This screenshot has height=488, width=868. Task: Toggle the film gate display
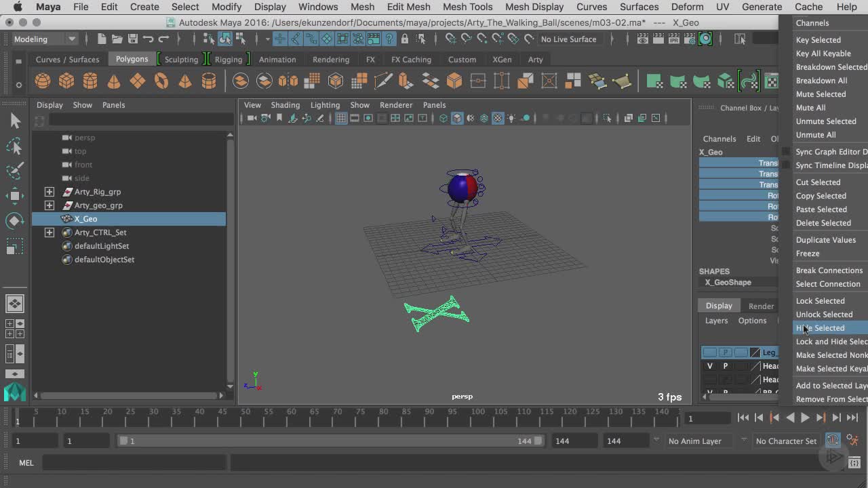coord(355,118)
